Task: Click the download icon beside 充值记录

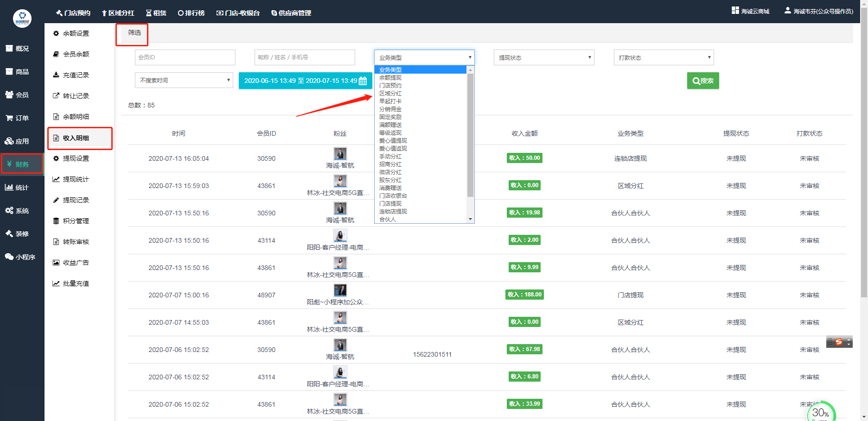Action: point(56,75)
